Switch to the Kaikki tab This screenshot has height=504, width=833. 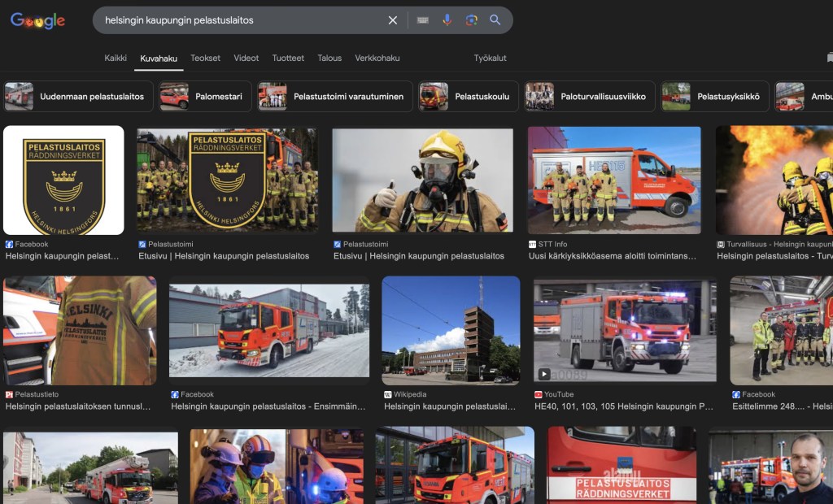coord(116,58)
